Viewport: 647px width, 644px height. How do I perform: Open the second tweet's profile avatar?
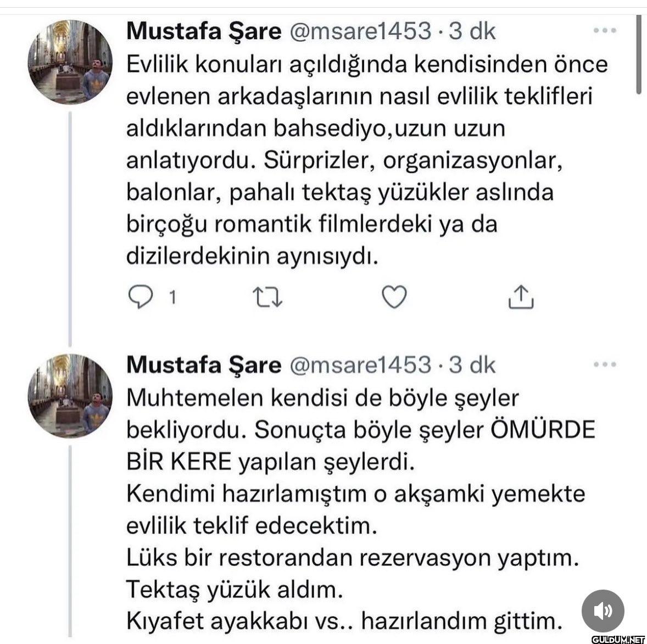pos(70,396)
